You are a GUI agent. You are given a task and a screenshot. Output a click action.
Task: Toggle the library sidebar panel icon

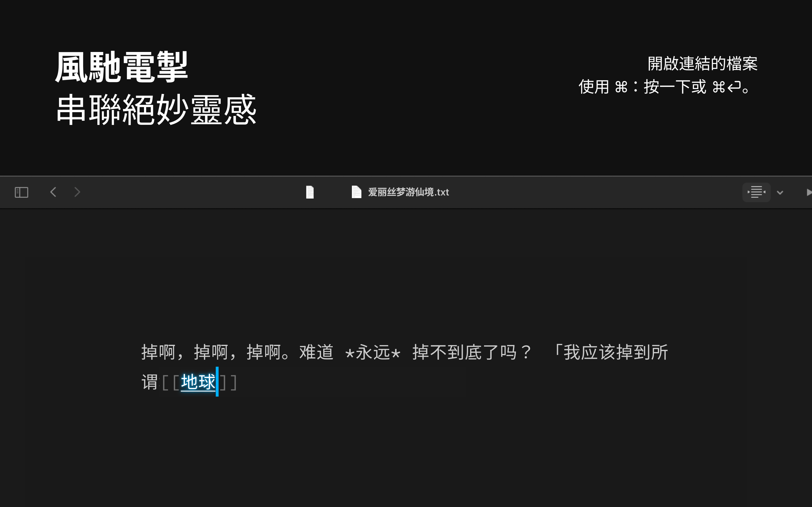click(22, 192)
